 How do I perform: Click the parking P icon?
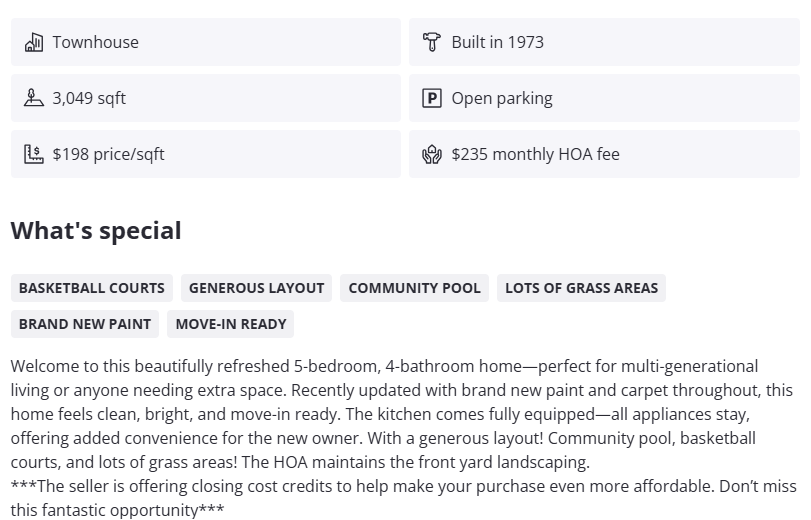pos(432,98)
